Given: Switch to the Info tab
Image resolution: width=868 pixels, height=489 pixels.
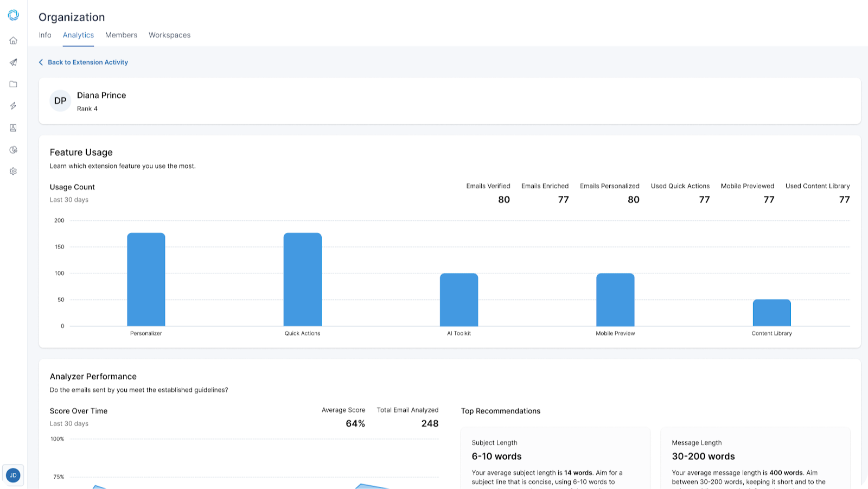Looking at the screenshot, I should click(x=45, y=35).
